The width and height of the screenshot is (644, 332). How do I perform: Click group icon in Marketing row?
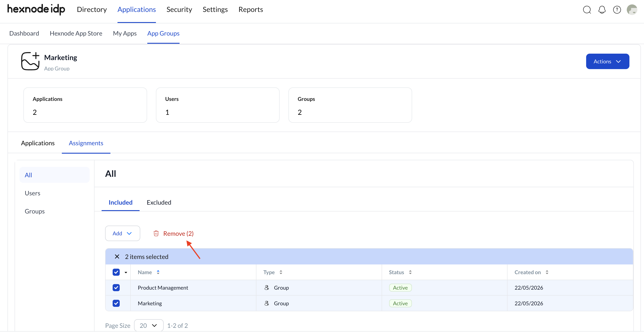point(267,303)
